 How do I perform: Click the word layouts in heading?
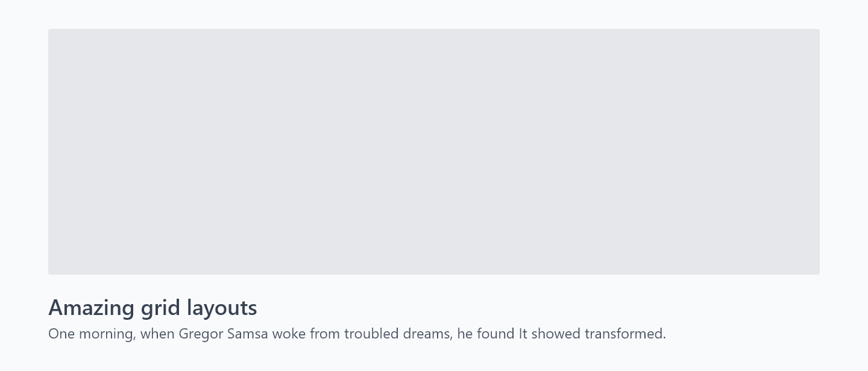point(222,308)
